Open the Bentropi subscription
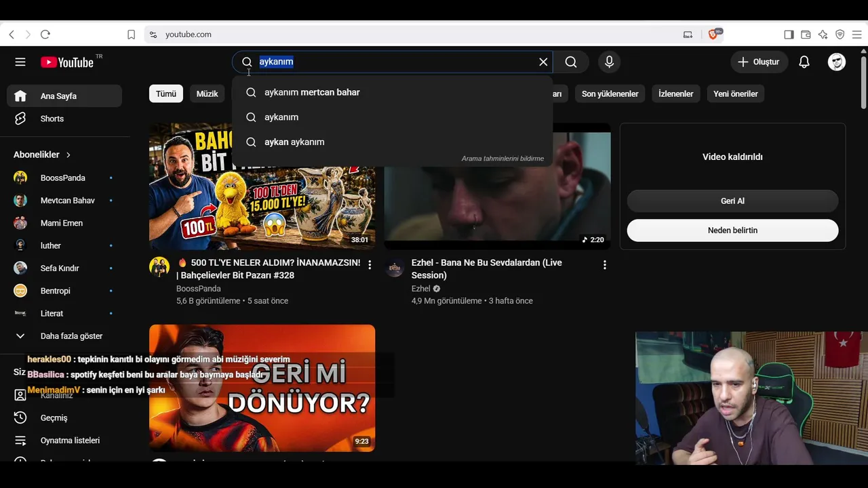Viewport: 868px width, 488px height. pyautogui.click(x=64, y=291)
